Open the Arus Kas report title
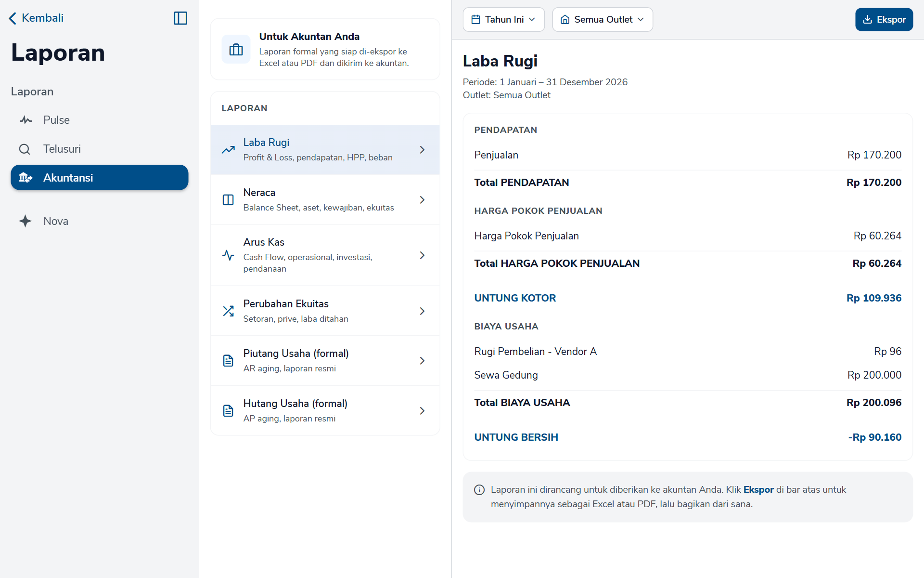 [x=264, y=242]
